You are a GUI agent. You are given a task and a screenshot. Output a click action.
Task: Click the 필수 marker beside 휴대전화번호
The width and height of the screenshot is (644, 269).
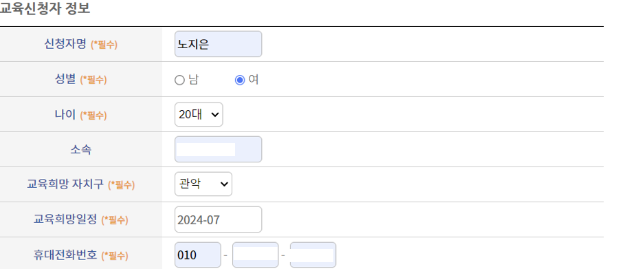115,256
